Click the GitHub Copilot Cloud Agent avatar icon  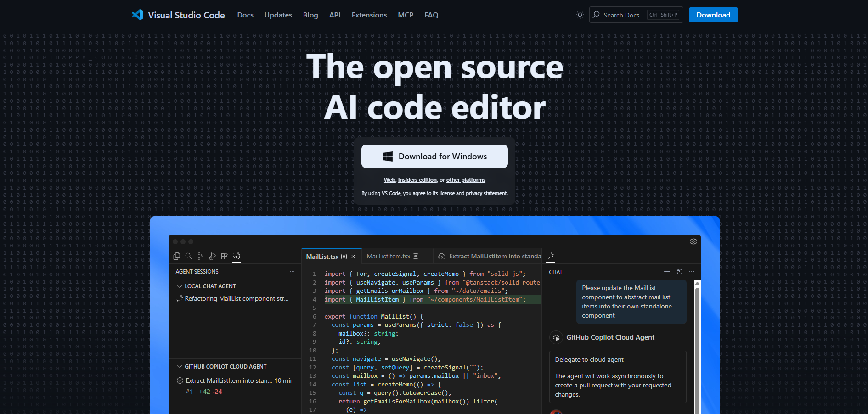[x=556, y=337]
